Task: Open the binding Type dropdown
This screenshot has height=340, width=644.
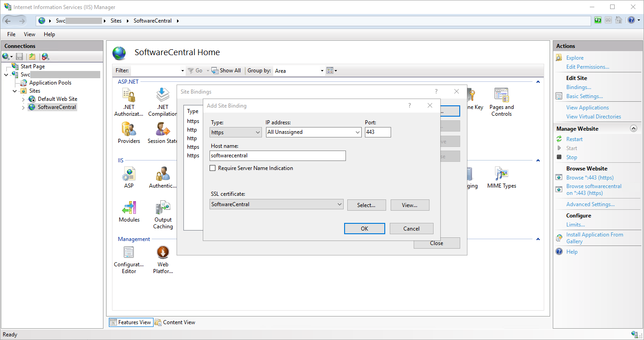Action: click(x=236, y=132)
